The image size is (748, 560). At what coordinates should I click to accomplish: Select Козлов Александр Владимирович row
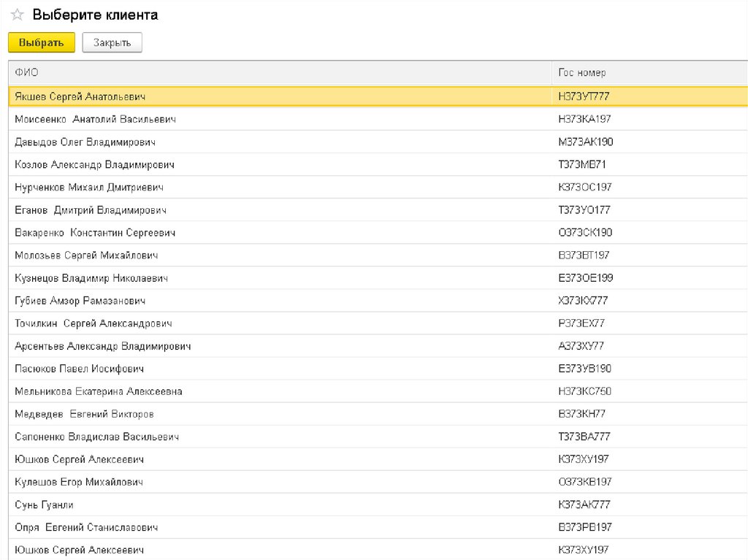coord(94,164)
